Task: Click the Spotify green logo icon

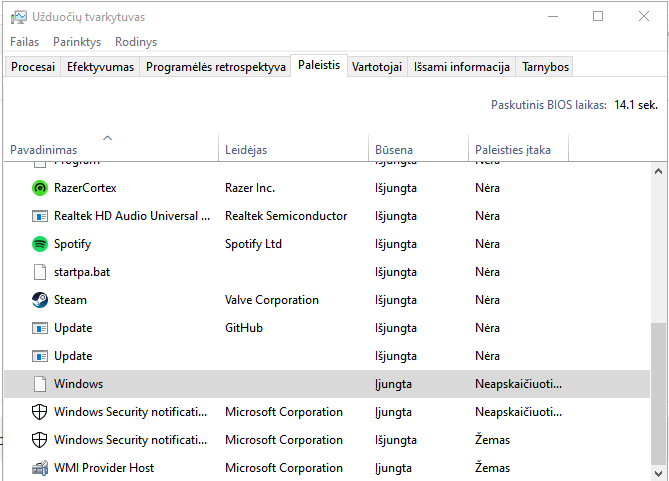Action: (x=40, y=244)
